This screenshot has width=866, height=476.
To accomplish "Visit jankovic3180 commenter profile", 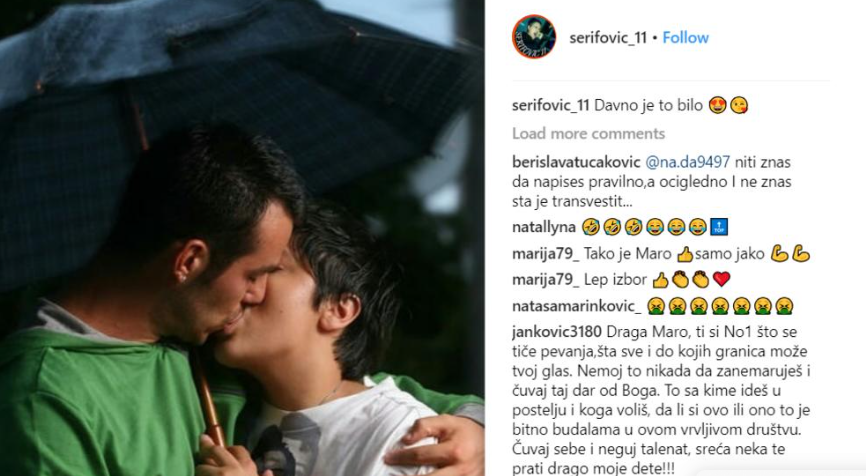I will pyautogui.click(x=557, y=332).
